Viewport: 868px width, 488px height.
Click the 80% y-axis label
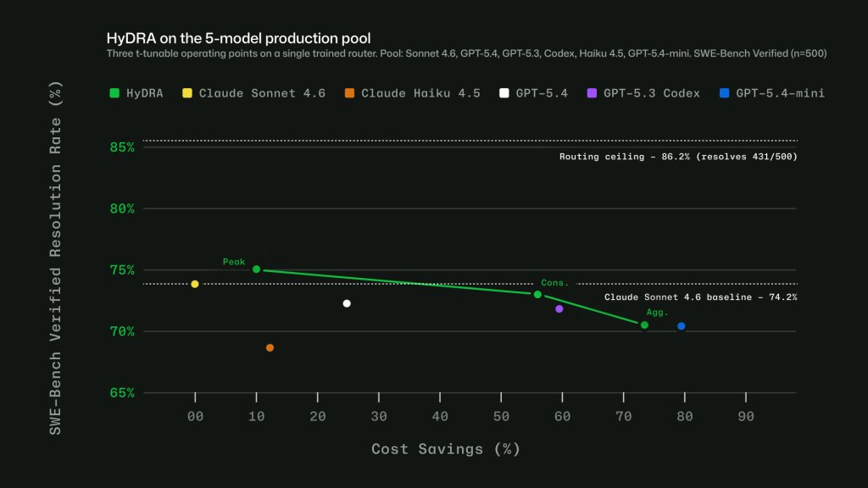click(x=122, y=208)
